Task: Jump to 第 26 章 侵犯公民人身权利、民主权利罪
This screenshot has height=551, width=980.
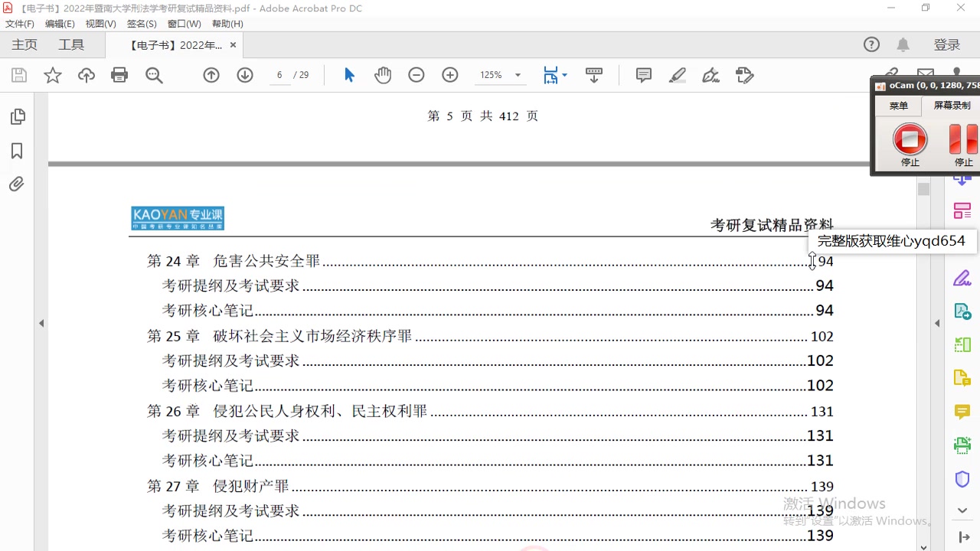Action: (490, 412)
